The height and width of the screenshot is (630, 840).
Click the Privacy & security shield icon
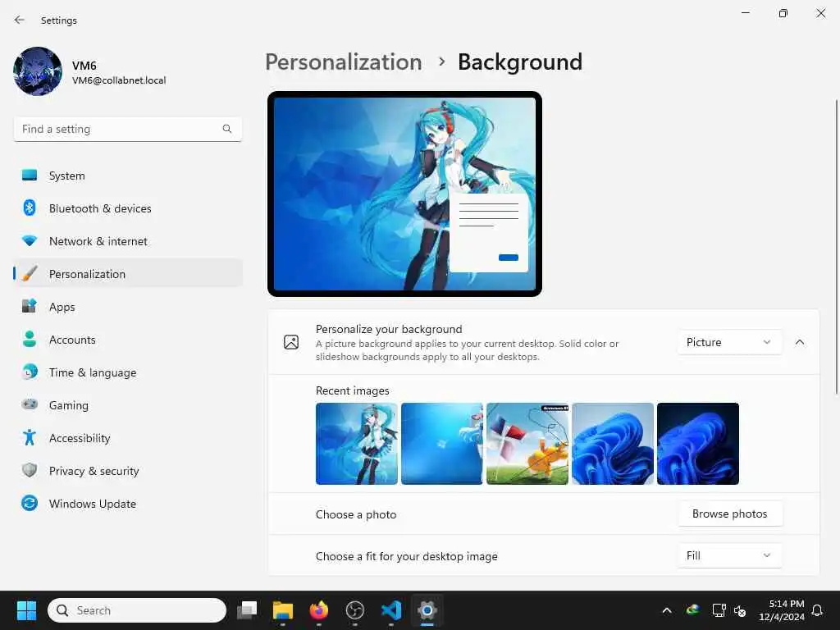coord(30,470)
